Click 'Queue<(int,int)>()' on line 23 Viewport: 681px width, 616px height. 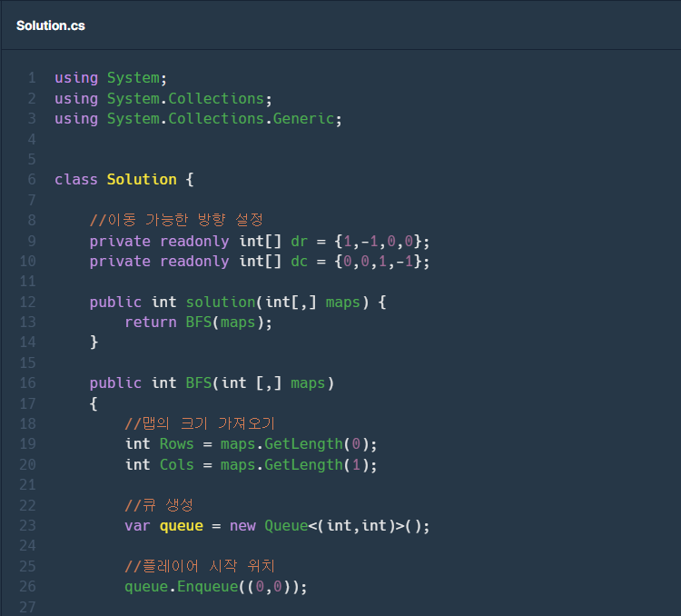pos(342,526)
